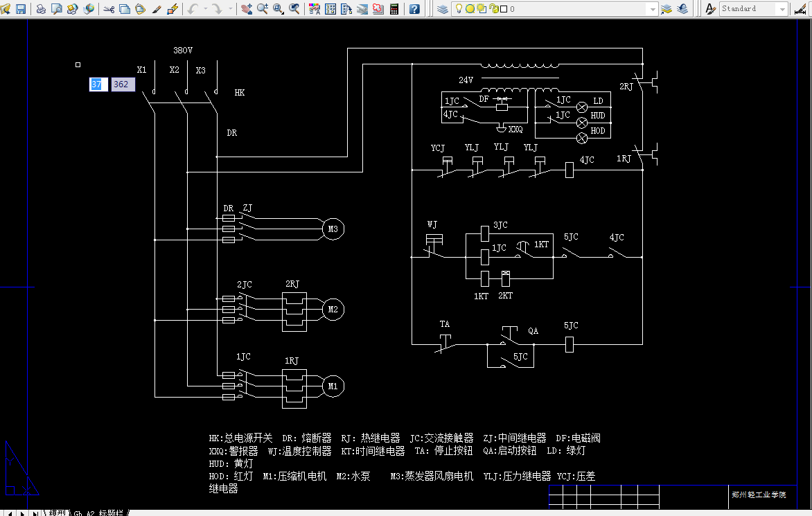Click the Redo arrow

[218, 9]
